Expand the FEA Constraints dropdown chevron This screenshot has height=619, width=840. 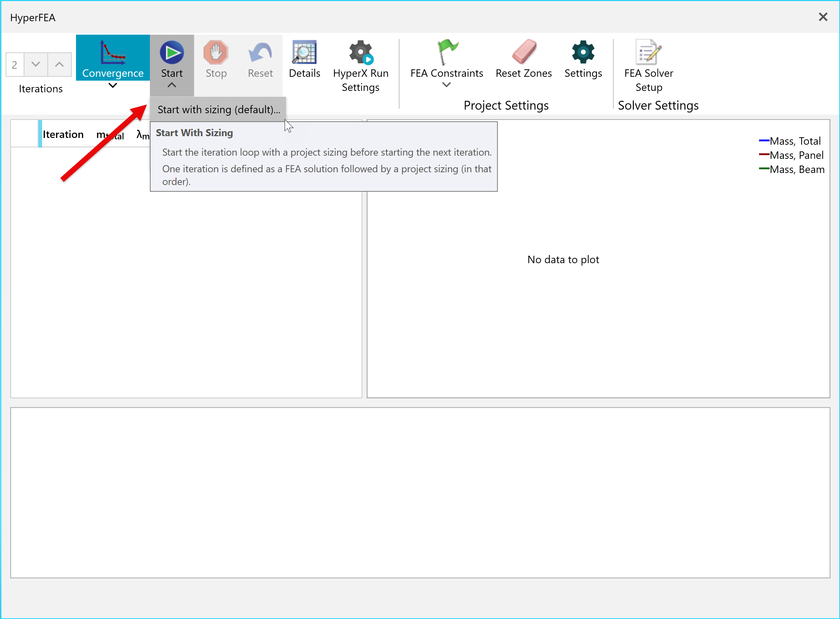point(447,85)
